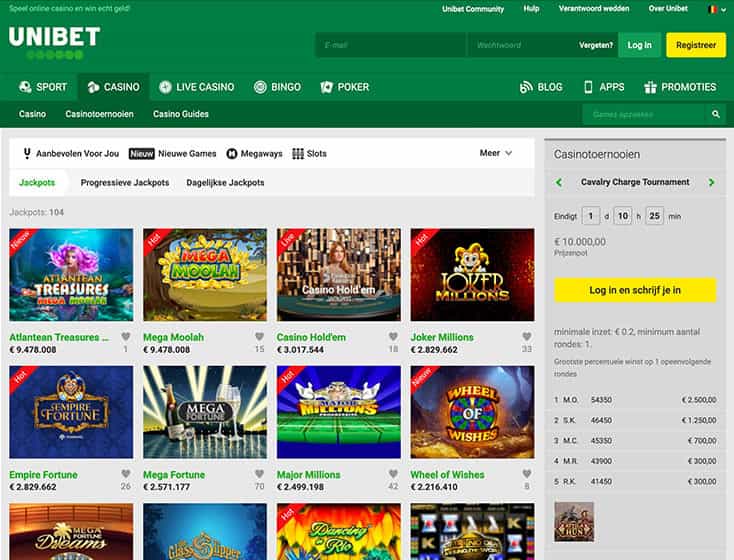Open the Belgian flag language dropdown
The image size is (734, 560).
click(x=717, y=9)
